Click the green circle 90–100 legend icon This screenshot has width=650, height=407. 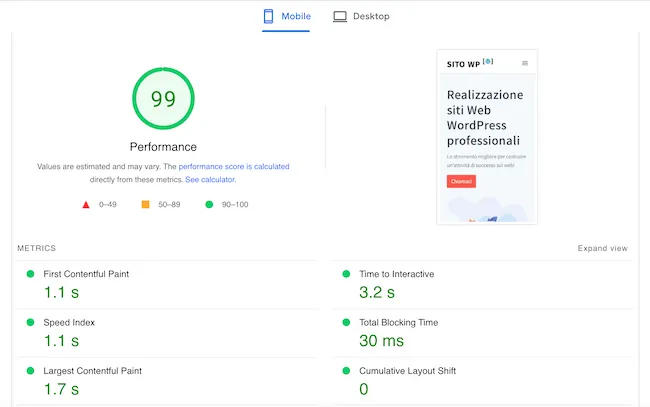point(209,204)
